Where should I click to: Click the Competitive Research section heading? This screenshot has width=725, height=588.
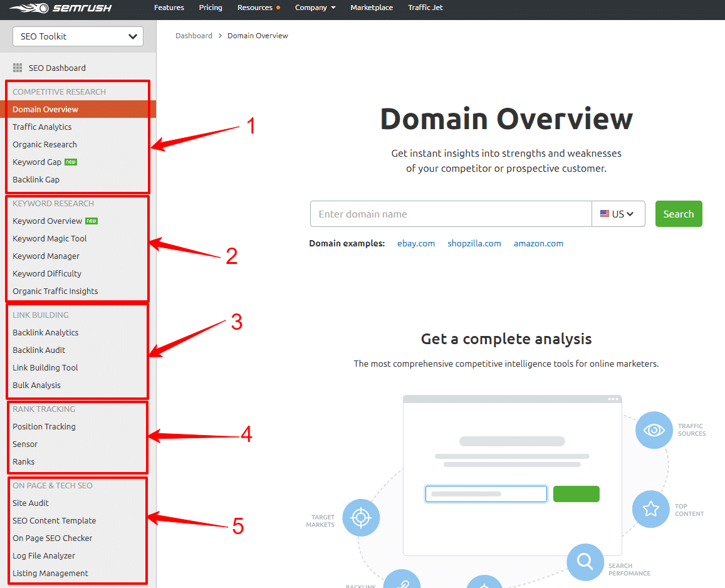tap(59, 92)
